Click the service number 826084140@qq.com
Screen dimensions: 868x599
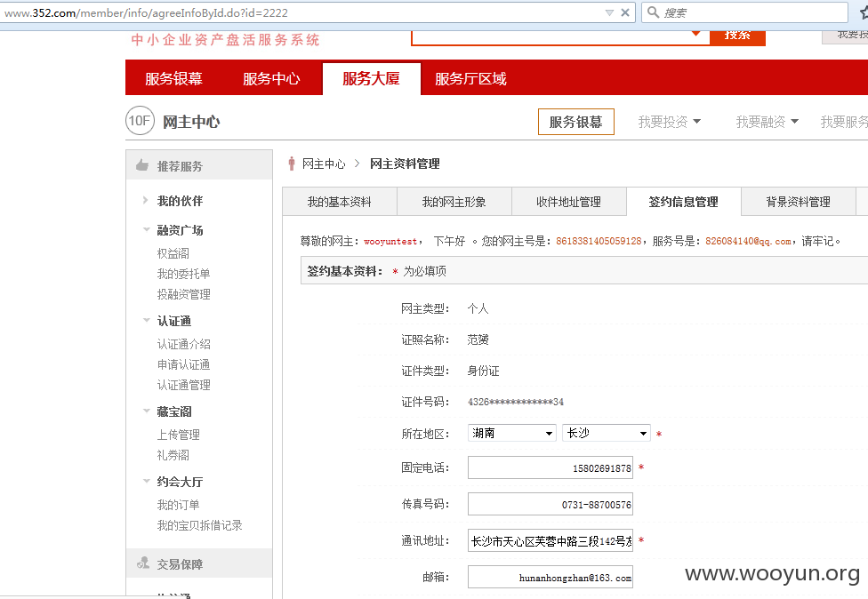click(x=749, y=241)
